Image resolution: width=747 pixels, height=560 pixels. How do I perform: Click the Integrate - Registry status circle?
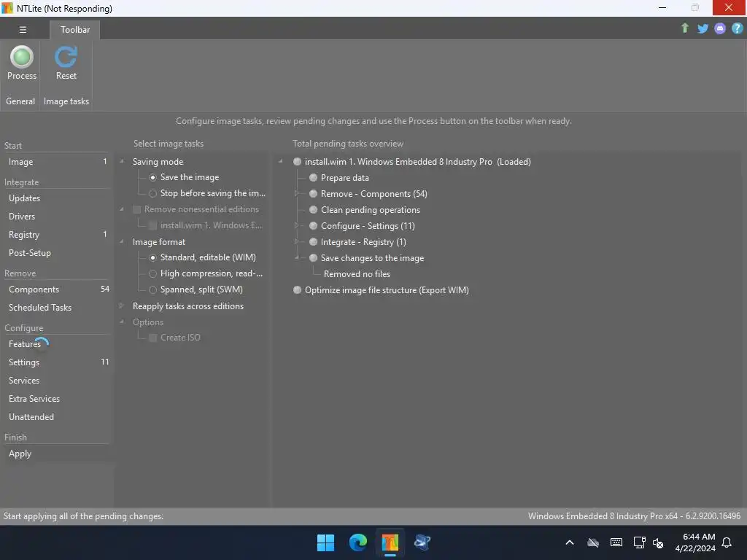(313, 242)
